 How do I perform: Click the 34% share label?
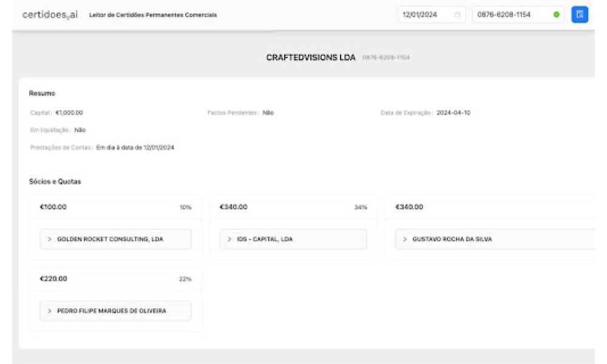[x=361, y=207]
